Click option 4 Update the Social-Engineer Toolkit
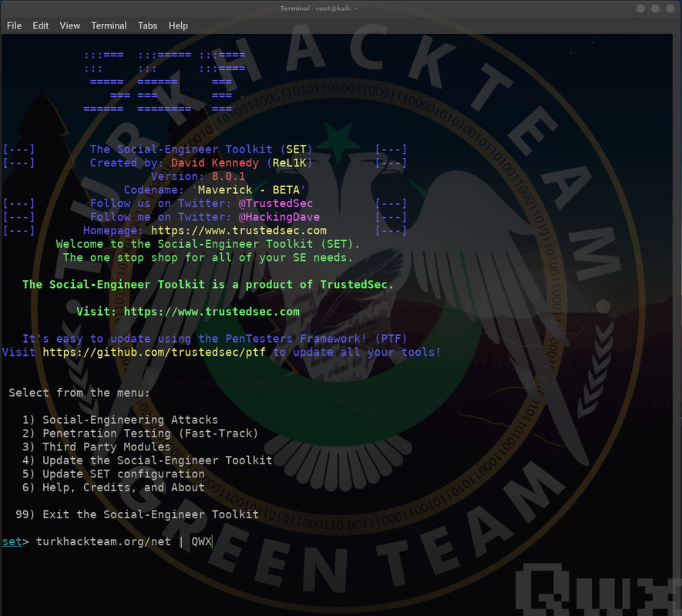682x616 pixels. click(x=147, y=460)
